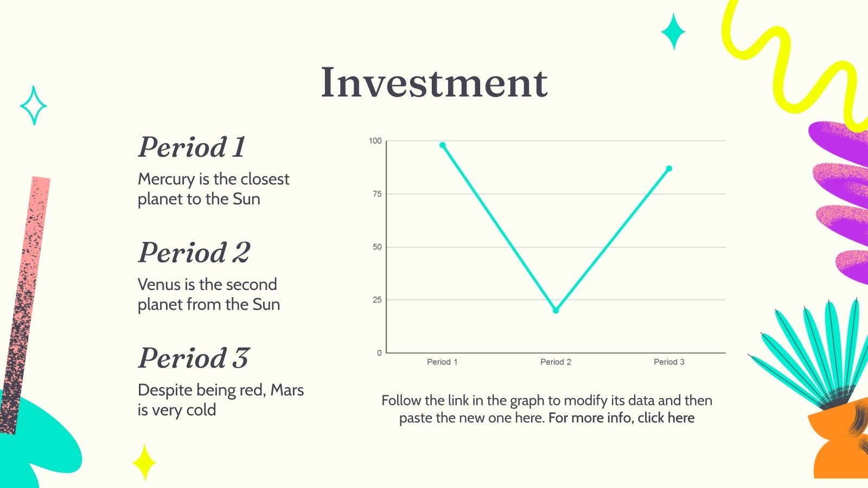Screen dimensions: 868x488
Task: Click the Period 1 data point on chart
Action: point(443,145)
